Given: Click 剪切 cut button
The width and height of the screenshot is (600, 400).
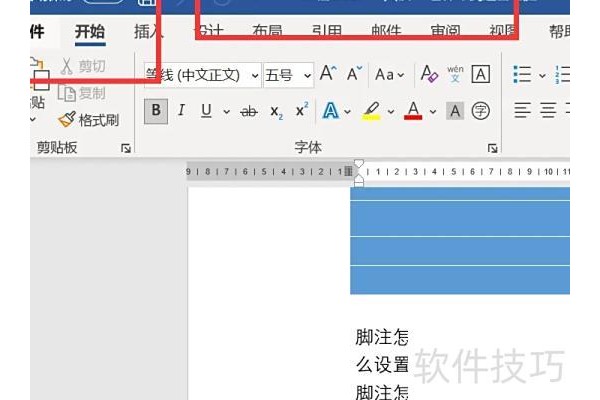Looking at the screenshot, I should tap(83, 66).
